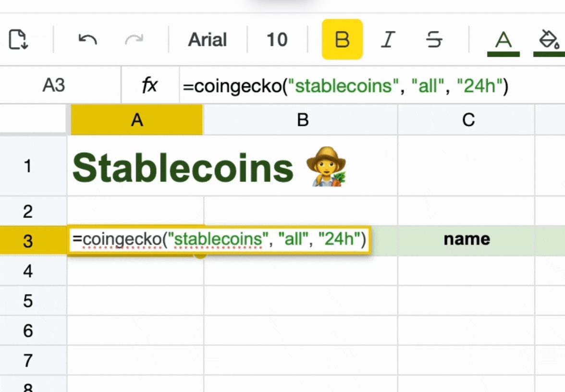Select column C header

click(x=468, y=120)
